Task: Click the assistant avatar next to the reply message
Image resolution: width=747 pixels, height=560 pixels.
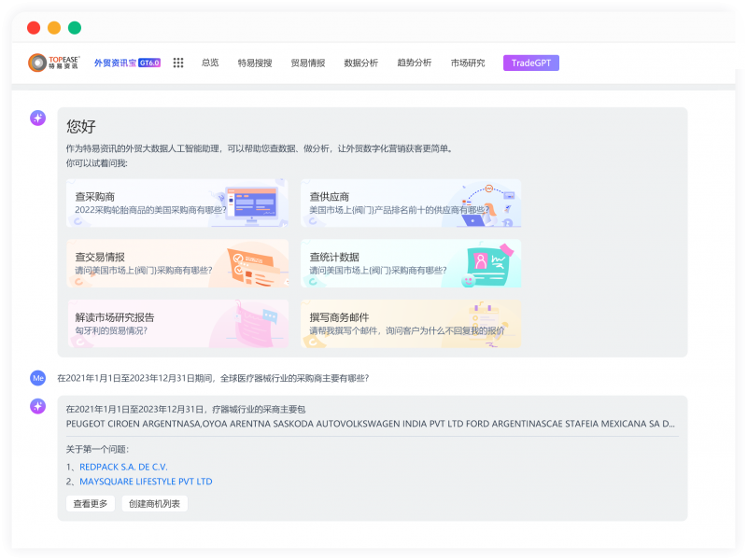Action: [x=37, y=407]
